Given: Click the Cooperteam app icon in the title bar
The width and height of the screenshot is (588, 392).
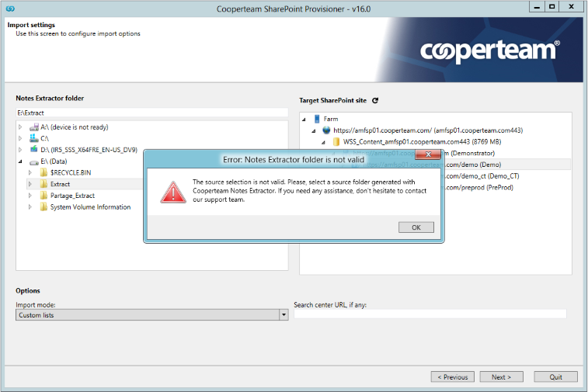Looking at the screenshot, I should (11, 9).
